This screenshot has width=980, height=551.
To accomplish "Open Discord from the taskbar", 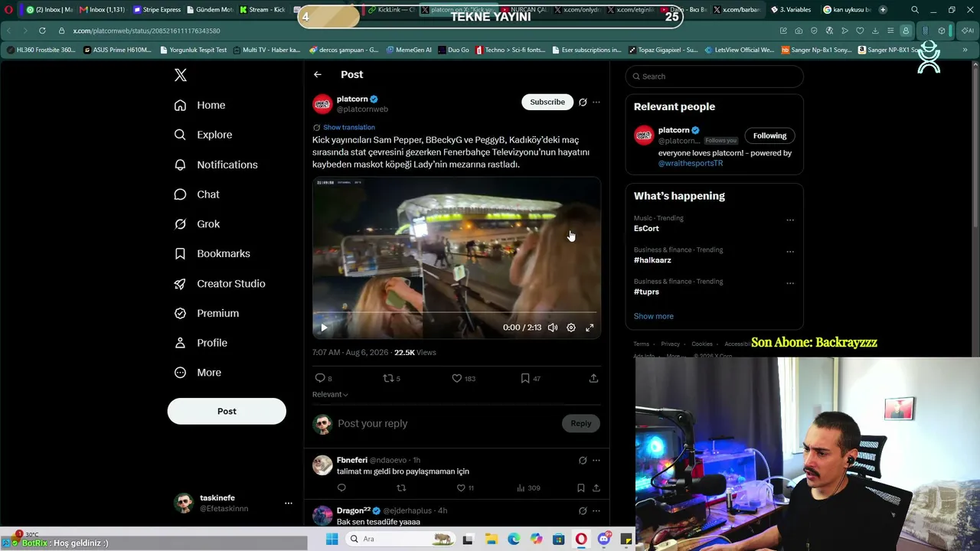I will (x=604, y=540).
